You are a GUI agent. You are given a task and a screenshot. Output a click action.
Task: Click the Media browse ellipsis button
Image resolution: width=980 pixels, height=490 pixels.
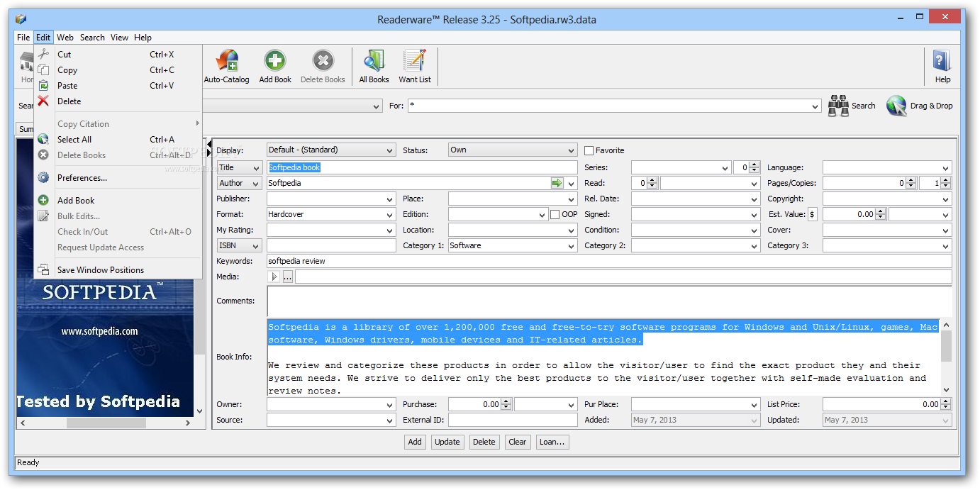tap(287, 277)
